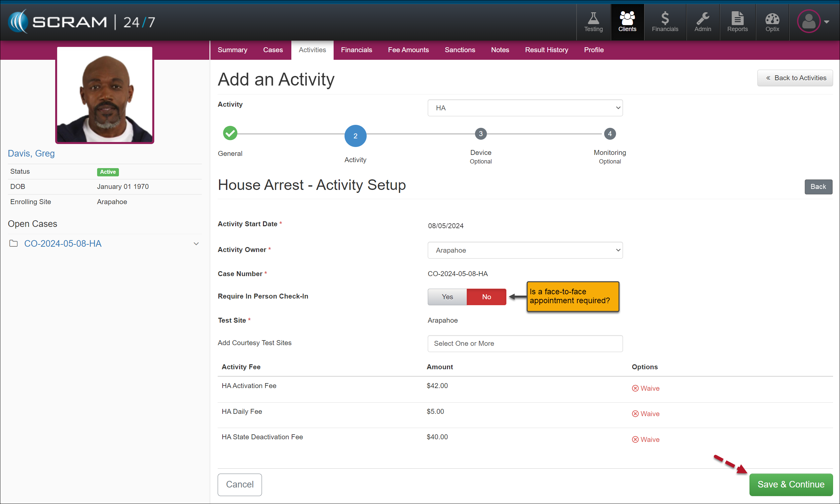Open the Activity Owner Arapahoe dropdown

525,250
